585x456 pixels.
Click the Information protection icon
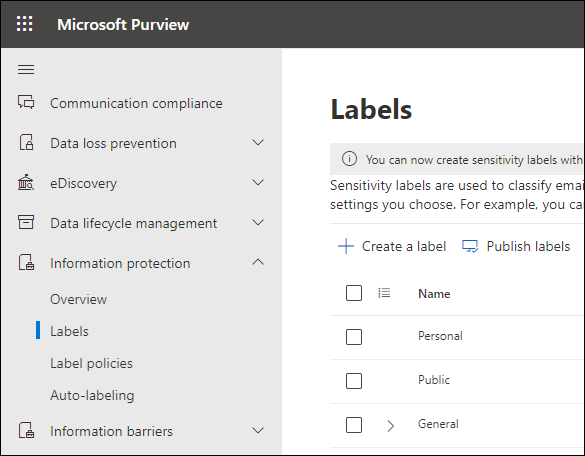(26, 262)
